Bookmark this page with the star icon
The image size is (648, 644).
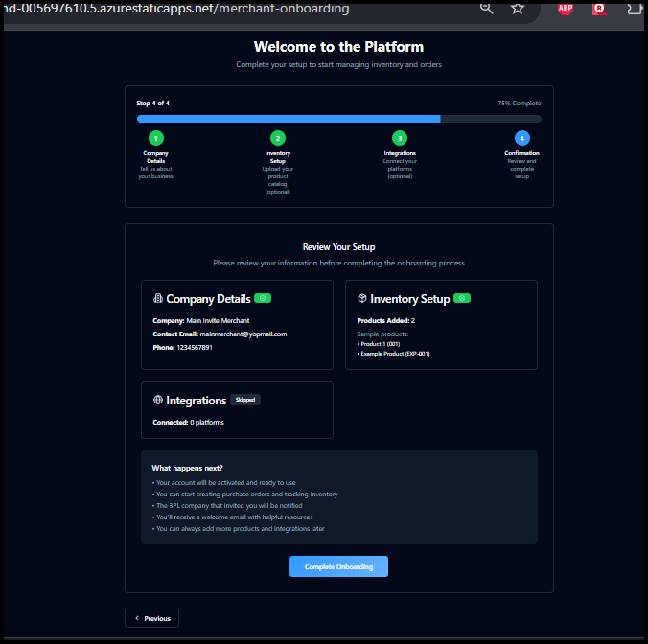(518, 9)
